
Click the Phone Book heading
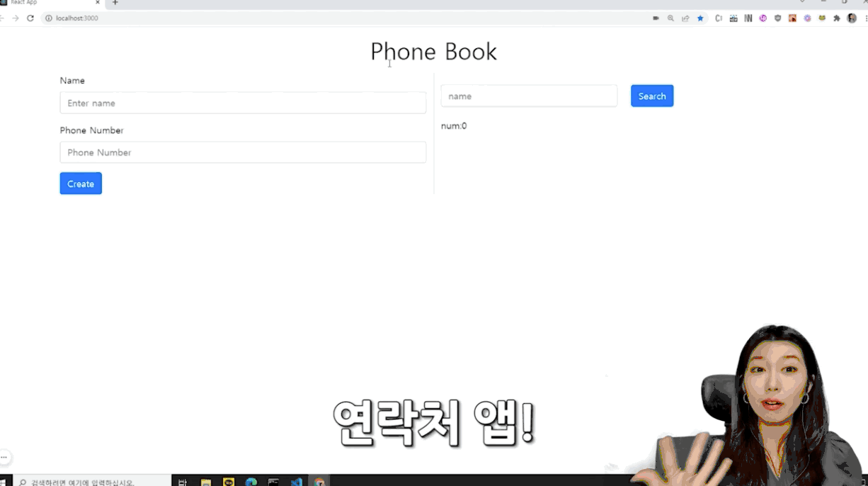[434, 52]
